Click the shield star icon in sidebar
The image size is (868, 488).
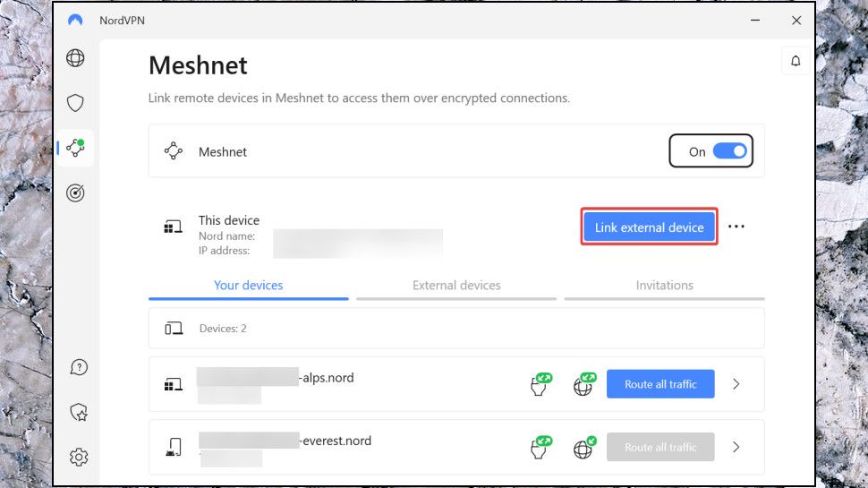click(x=79, y=412)
